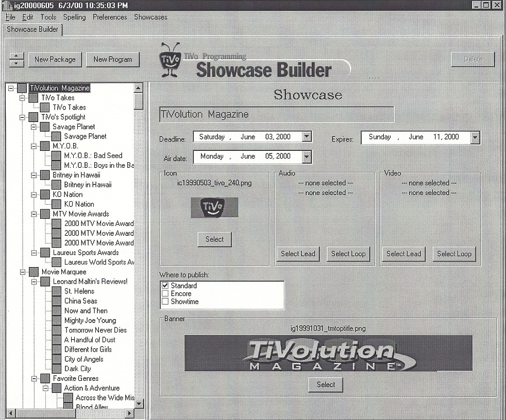
Task: Enable the Encore publish checkbox
Action: pos(165,294)
